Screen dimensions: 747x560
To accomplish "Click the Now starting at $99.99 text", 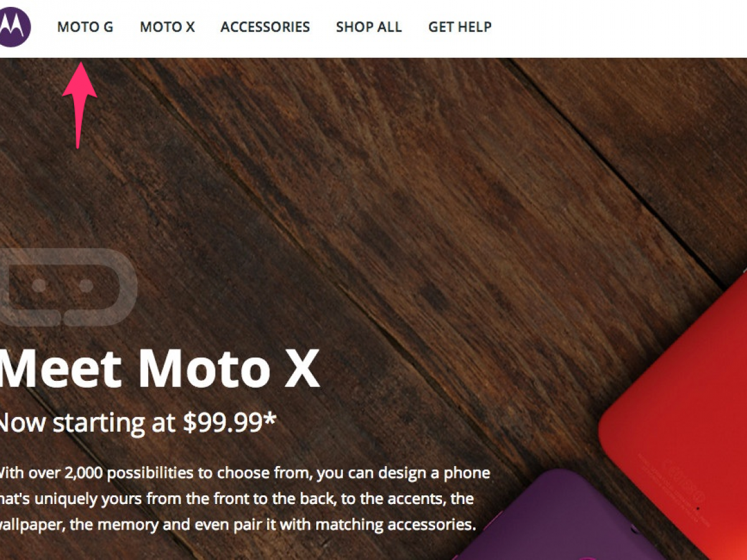I will tap(137, 422).
